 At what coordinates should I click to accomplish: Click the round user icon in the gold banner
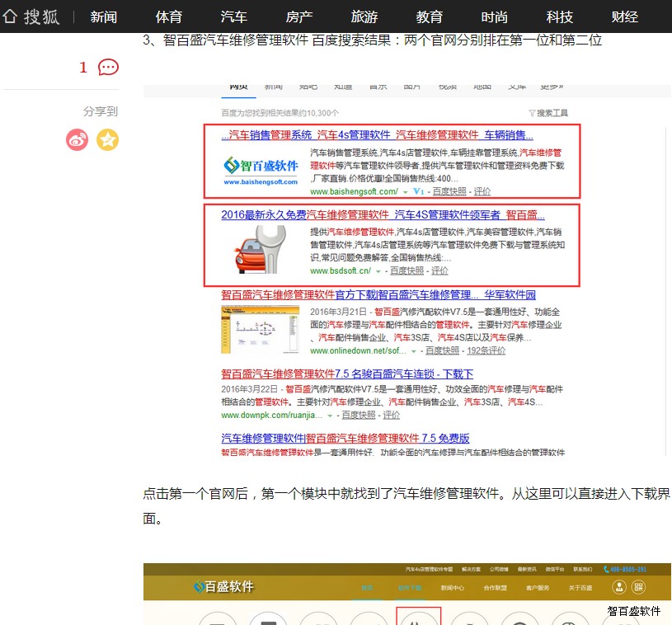tap(619, 587)
